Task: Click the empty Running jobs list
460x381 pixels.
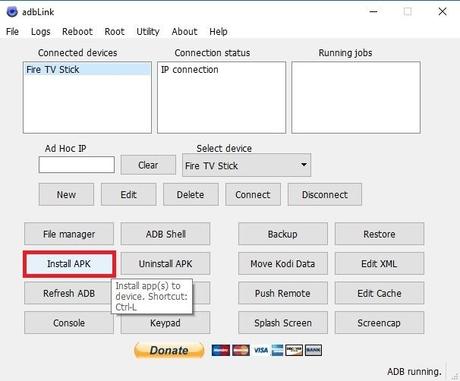Action: click(x=356, y=97)
